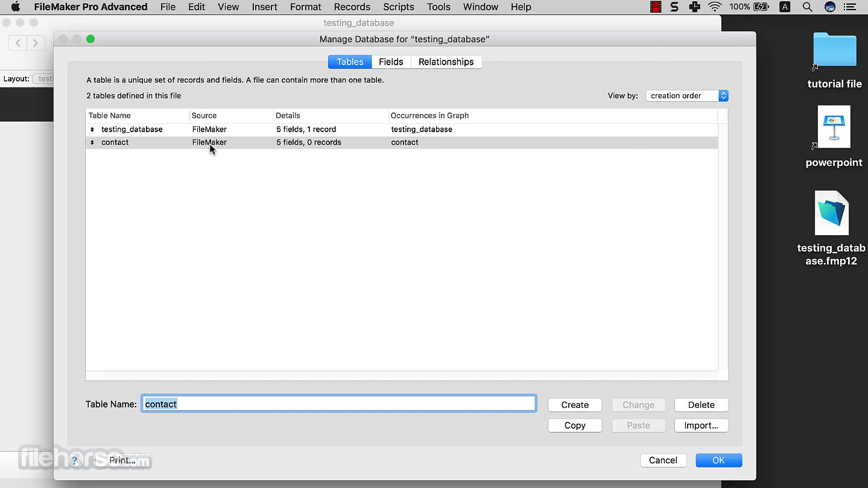Click the help question mark icon
The image size is (868, 488).
coord(75,461)
